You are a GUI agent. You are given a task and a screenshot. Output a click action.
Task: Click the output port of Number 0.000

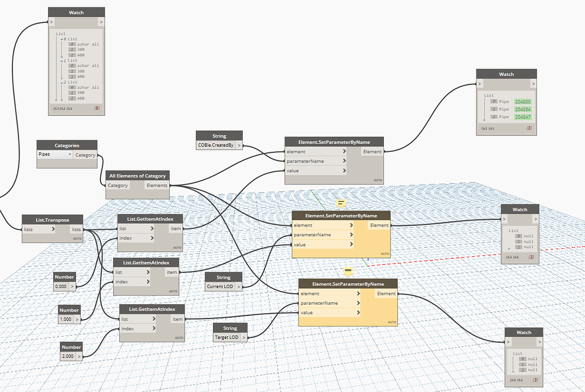(72, 286)
